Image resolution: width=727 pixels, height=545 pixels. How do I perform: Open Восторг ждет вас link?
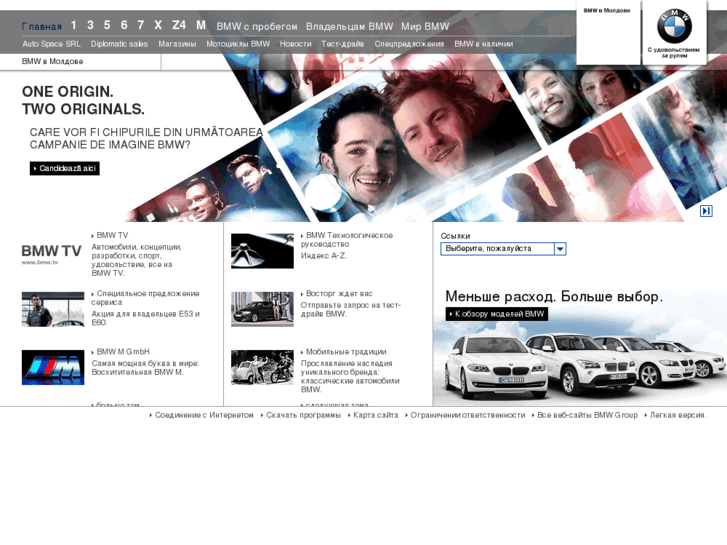point(337,294)
